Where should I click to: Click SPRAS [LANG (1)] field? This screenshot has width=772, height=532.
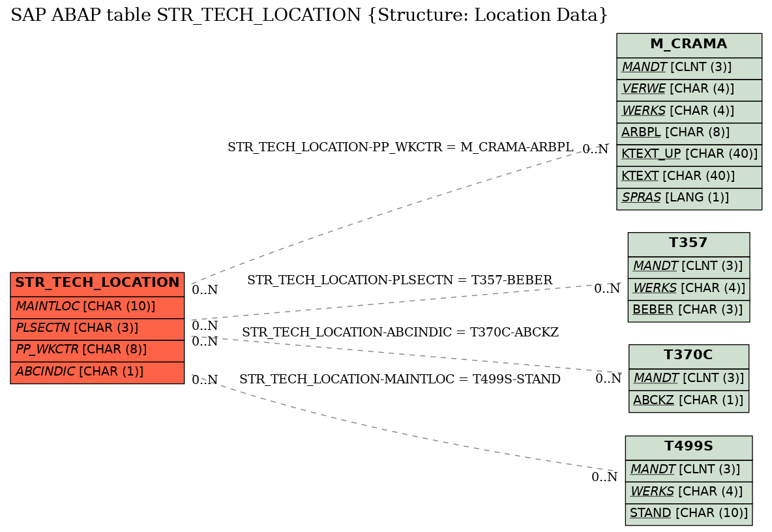(x=689, y=198)
